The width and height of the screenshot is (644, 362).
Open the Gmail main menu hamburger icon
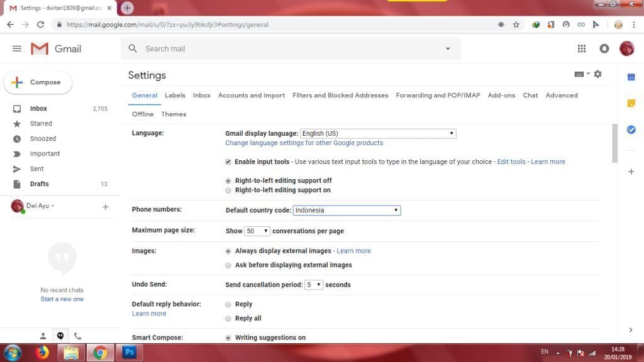coord(17,48)
